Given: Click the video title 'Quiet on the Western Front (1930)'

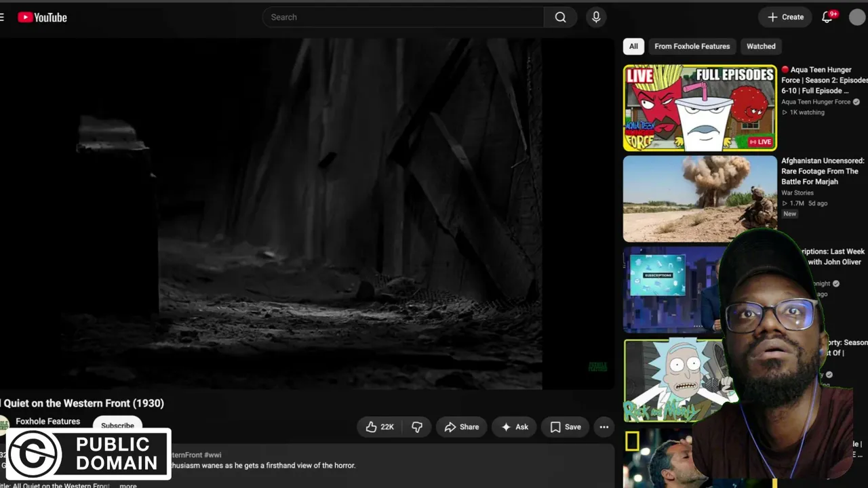Looking at the screenshot, I should point(84,403).
